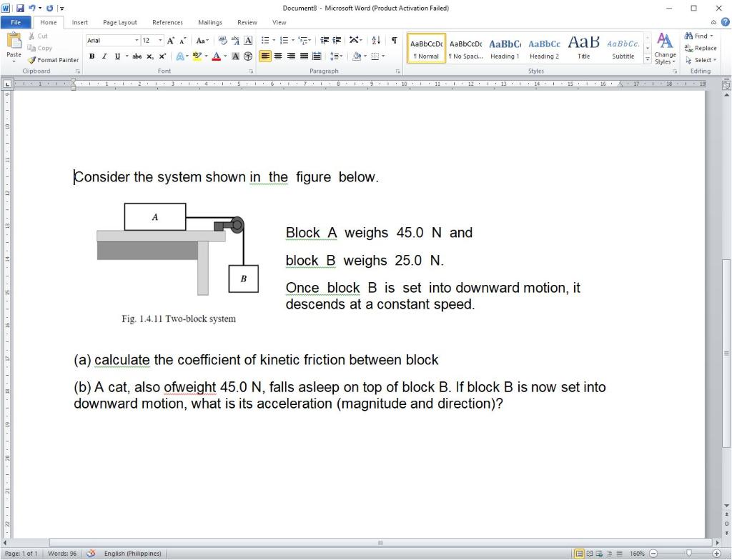This screenshot has height=560, width=732.
Task: Expand the Bullets list dropdown
Action: [x=274, y=40]
